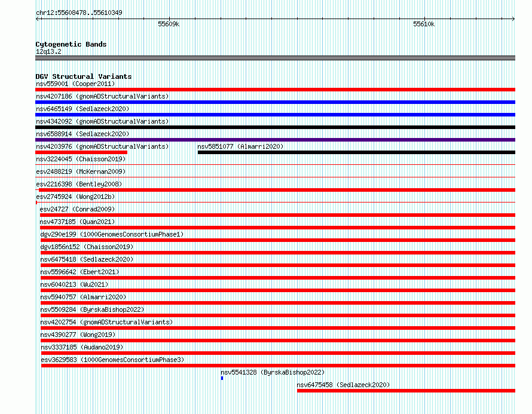532x414 pixels.
Task: Open nsv6588914 (Sedlazeck2020) variant label
Action: pyautogui.click(x=82, y=134)
